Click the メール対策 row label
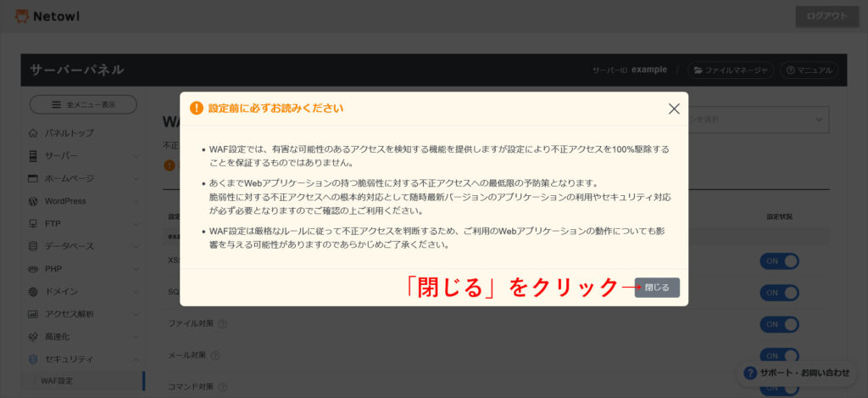868x398 pixels. tap(187, 355)
